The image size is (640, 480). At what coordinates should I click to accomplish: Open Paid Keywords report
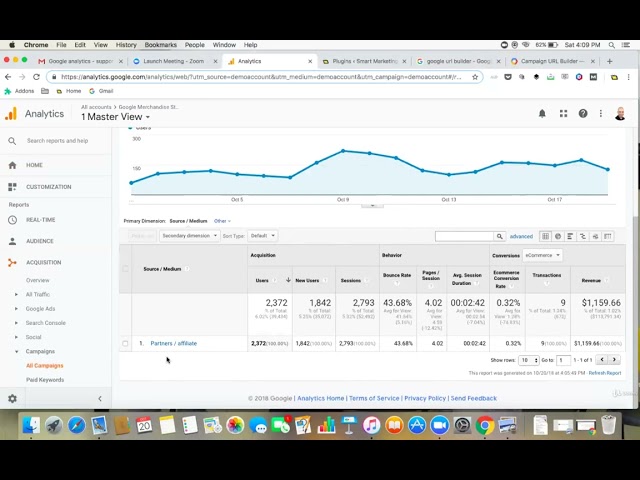(x=45, y=380)
